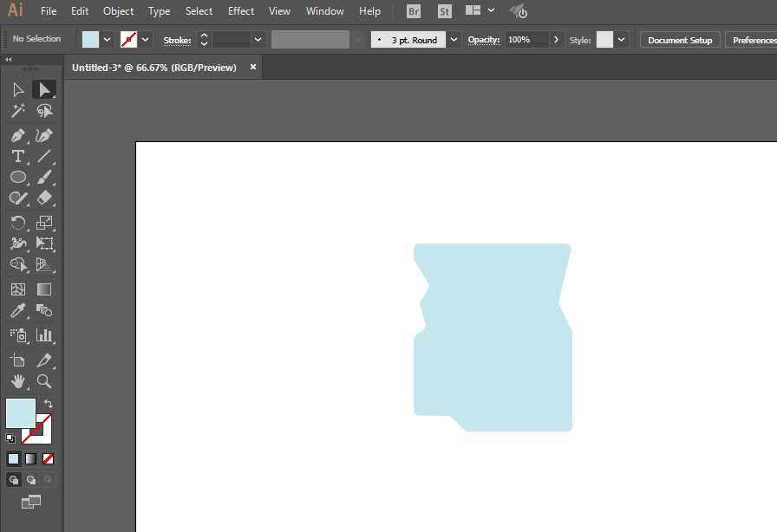Enable Draw Inside mode
Screen dimensions: 777x532
point(48,479)
